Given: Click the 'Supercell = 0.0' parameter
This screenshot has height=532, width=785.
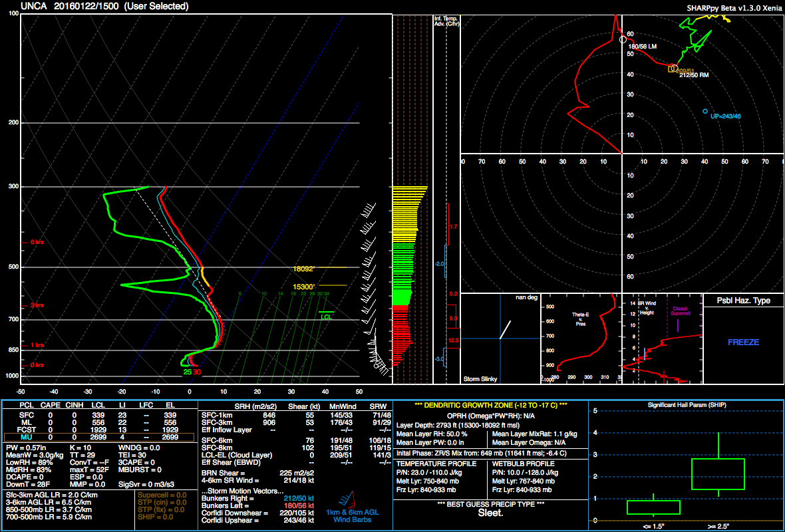Looking at the screenshot, I should tap(161, 495).
